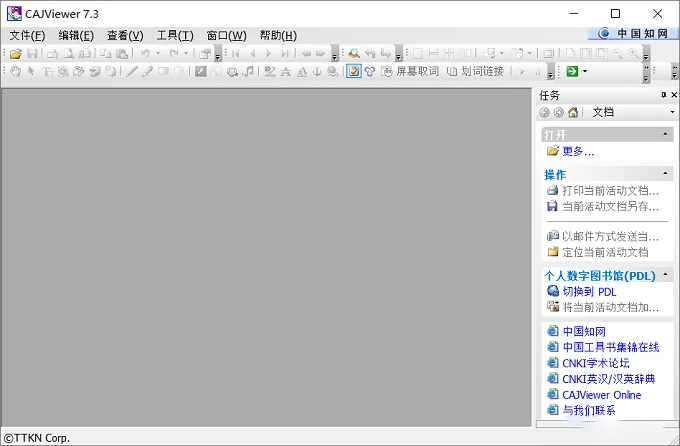
Task: Open the 编辑(E) menu
Action: pos(76,36)
